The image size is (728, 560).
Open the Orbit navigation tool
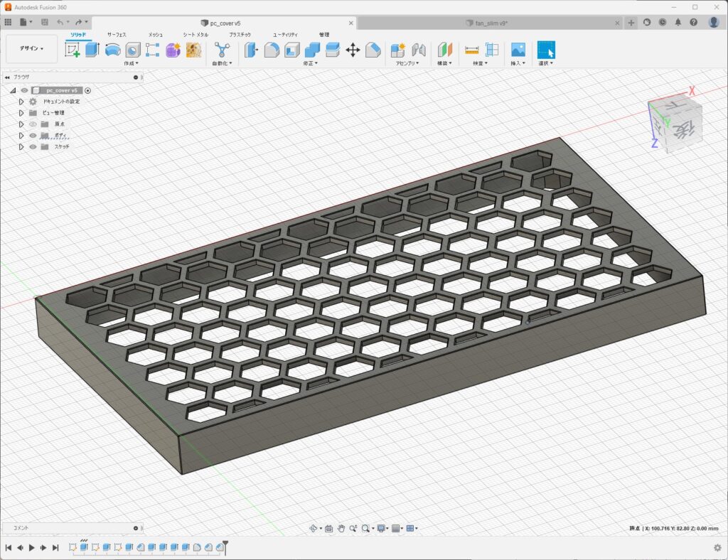pos(314,528)
